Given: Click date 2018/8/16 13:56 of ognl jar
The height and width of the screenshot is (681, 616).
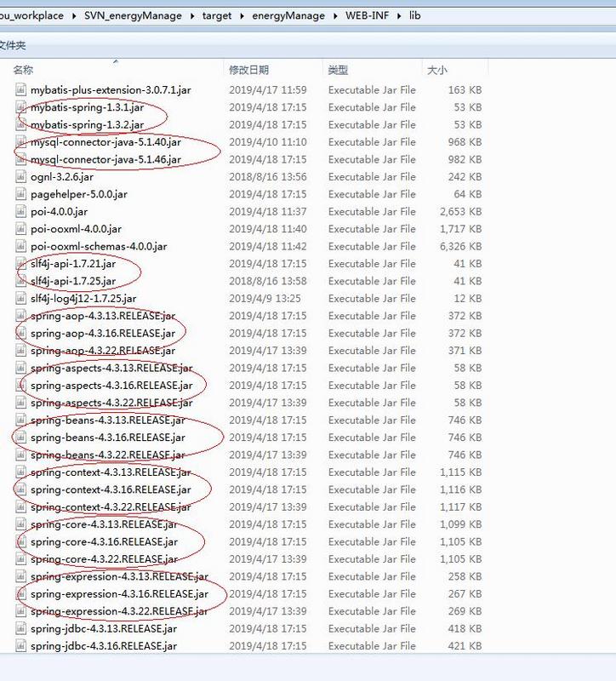Looking at the screenshot, I should 268,177.
